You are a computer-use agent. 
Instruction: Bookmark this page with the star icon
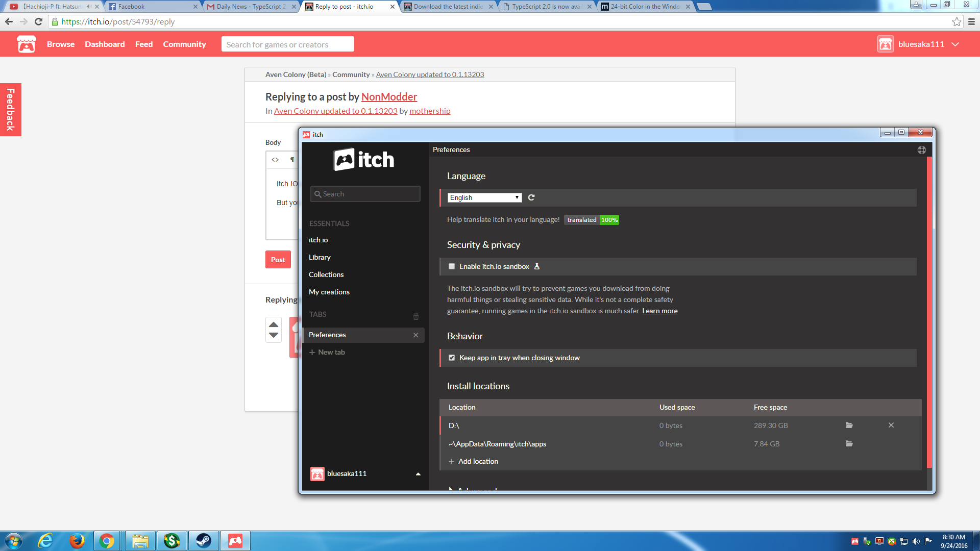(957, 21)
